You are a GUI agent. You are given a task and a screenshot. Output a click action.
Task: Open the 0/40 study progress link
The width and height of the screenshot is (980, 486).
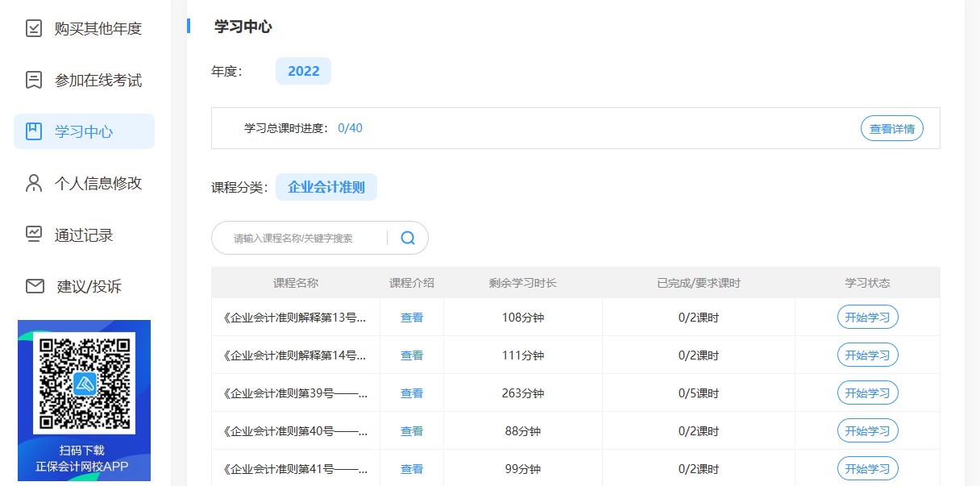point(351,127)
